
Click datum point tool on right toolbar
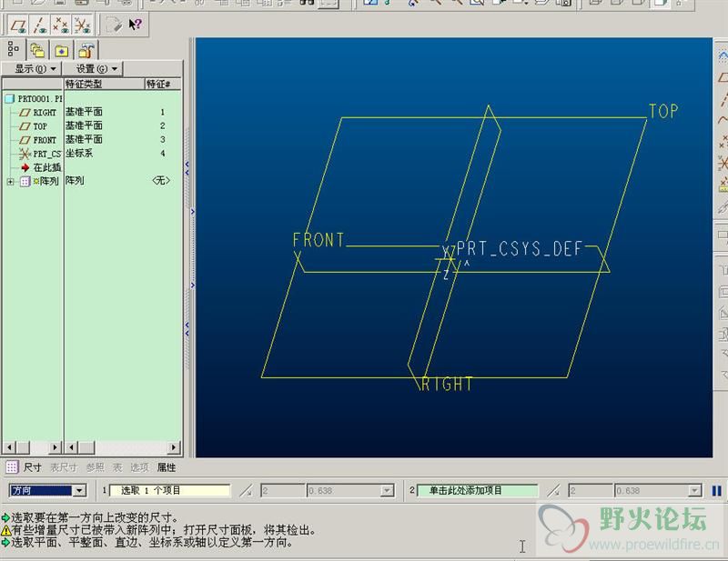(723, 142)
